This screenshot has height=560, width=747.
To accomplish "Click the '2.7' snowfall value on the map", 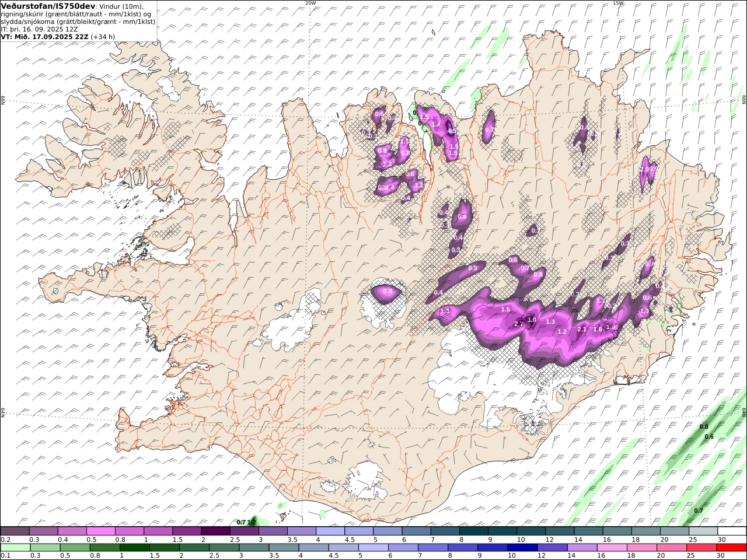I will (518, 324).
